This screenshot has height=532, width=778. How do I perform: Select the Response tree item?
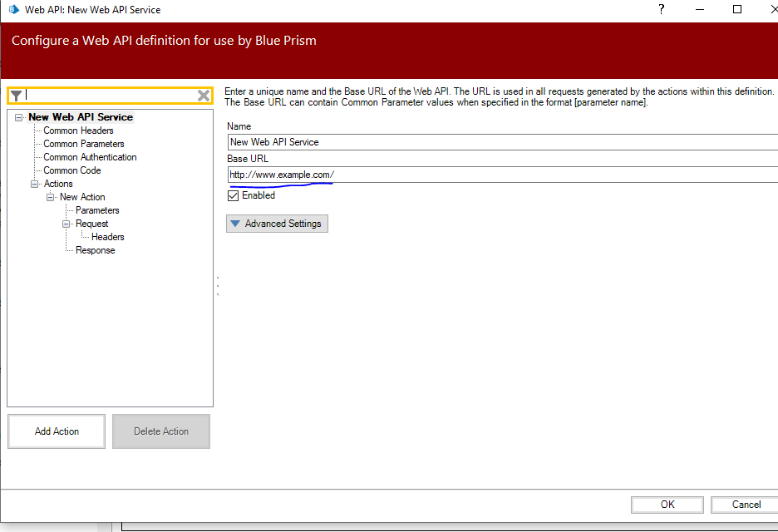pyautogui.click(x=96, y=250)
